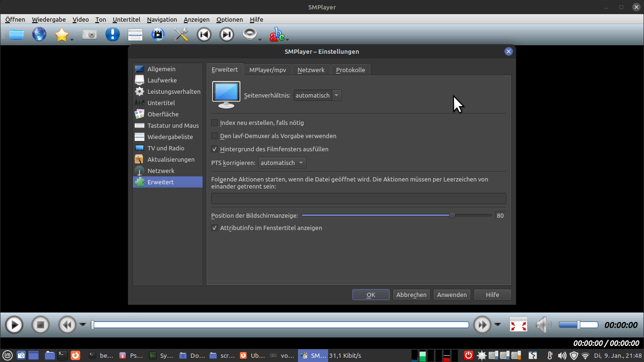Uncheck Attributinfo im Fenstertitel anzeigen
The width and height of the screenshot is (644, 362).
[215, 228]
